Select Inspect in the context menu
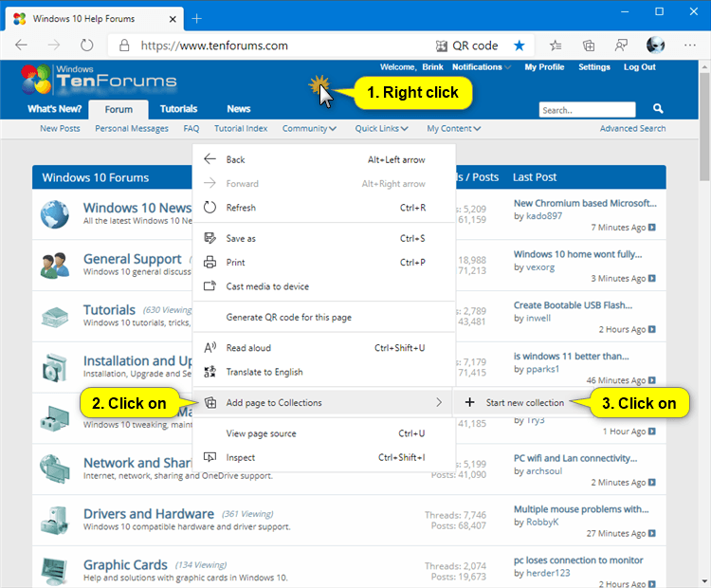The image size is (711, 588). (324, 457)
